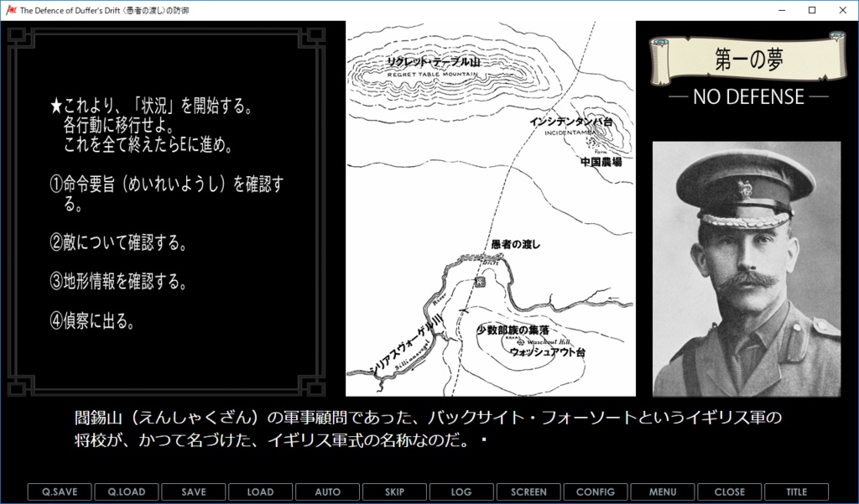Trigger Q.LOAD to restore quick save
Viewport: 859px width, 504px height.
pyautogui.click(x=126, y=492)
